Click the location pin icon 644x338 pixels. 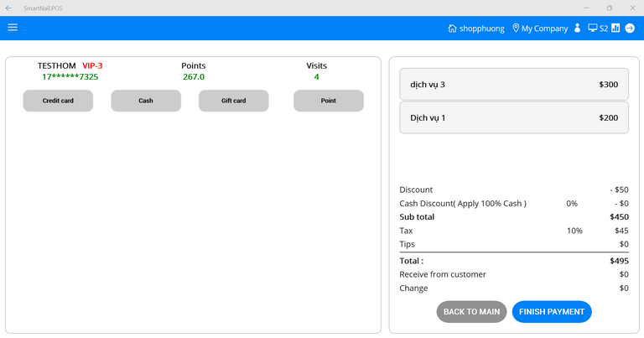click(516, 28)
